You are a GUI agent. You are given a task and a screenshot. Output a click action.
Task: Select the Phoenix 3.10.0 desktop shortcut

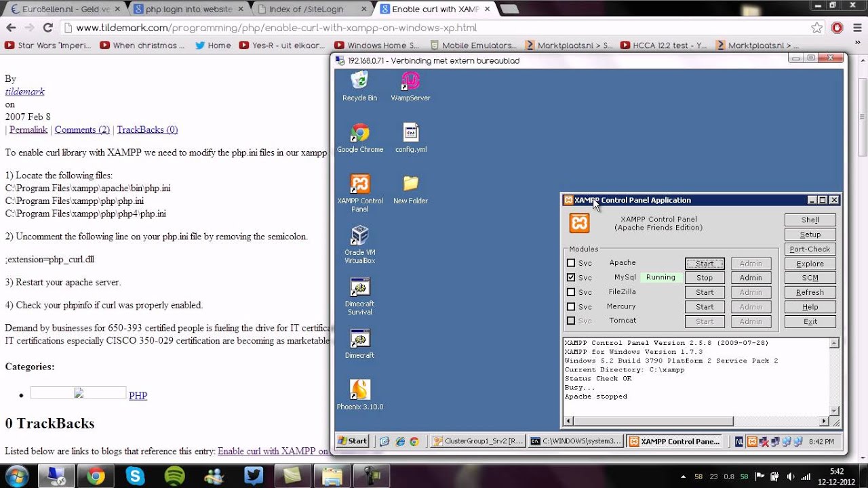pyautogui.click(x=360, y=395)
